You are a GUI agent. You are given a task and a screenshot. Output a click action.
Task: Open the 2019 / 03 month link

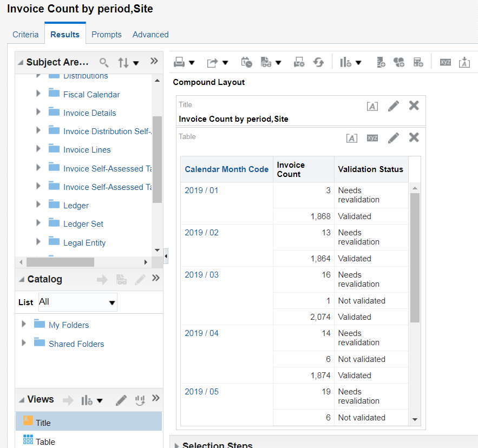coord(201,274)
